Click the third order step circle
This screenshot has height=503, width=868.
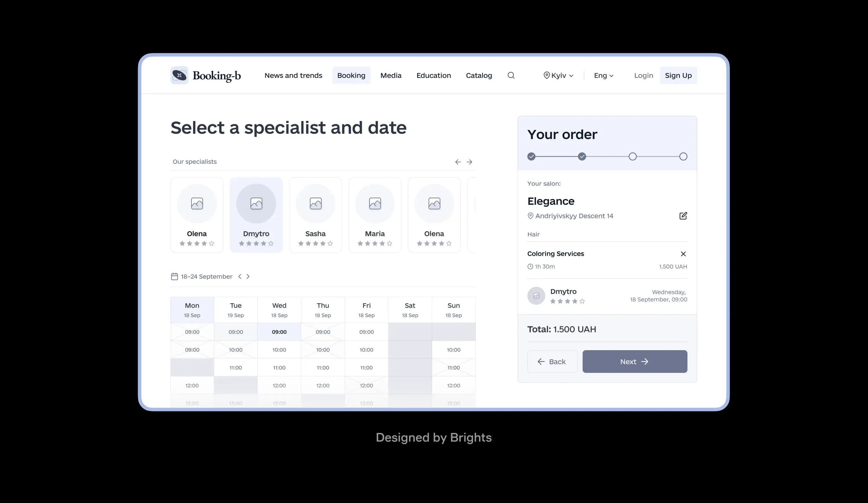coord(633,157)
